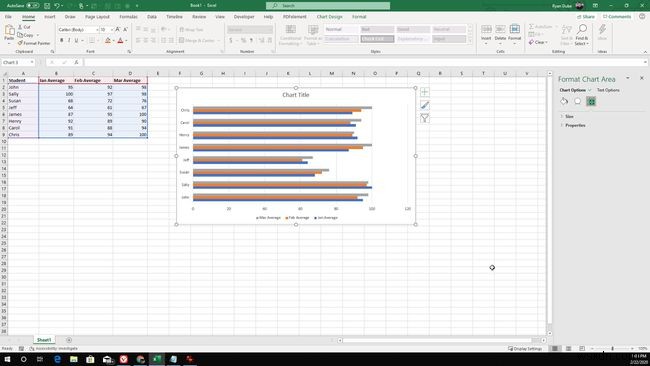Open Microsoft Edge from taskbar
The width and height of the screenshot is (650, 366).
click(x=57, y=359)
